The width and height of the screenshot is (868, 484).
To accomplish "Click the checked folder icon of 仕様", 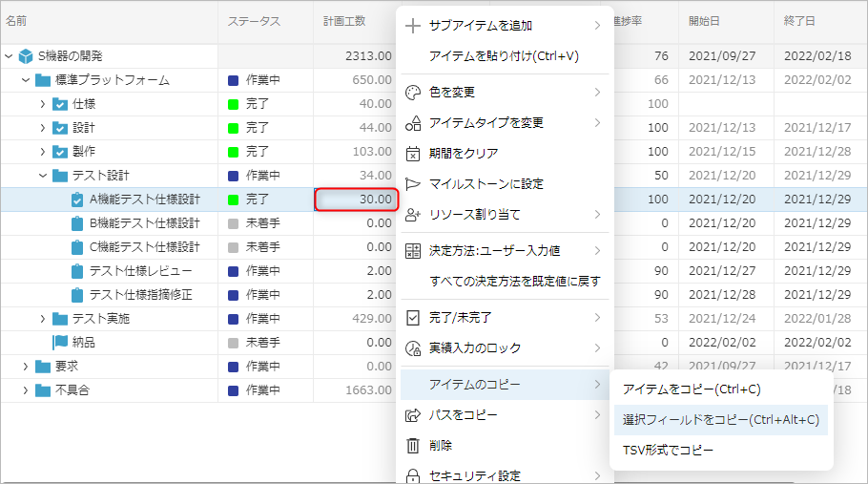I will coord(60,104).
